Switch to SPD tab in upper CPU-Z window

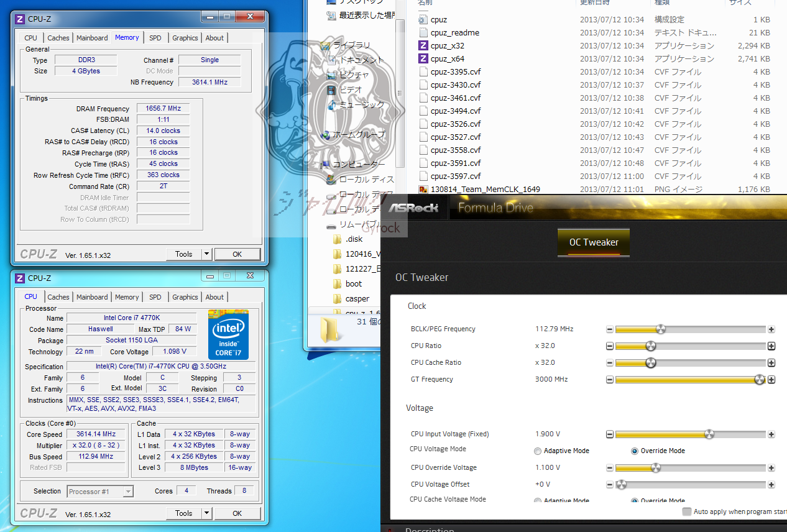pos(155,38)
